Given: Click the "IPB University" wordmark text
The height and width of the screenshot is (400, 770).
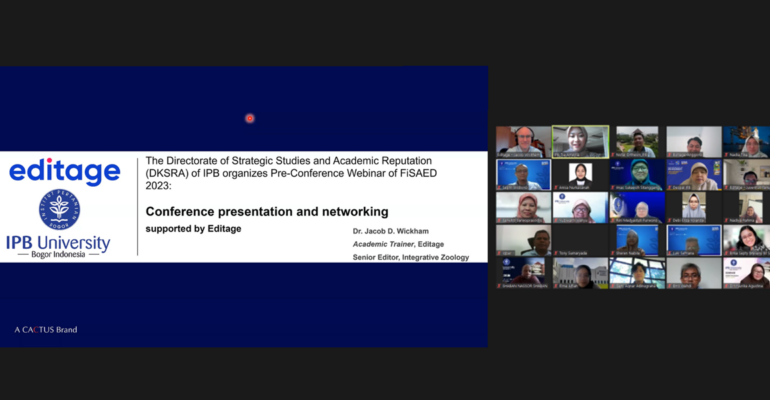Looking at the screenshot, I should click(58, 242).
